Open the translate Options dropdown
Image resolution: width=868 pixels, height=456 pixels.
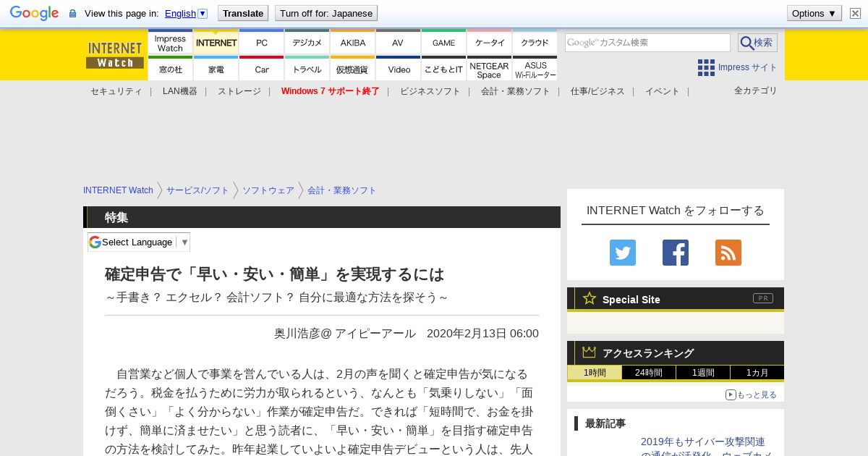coord(814,13)
